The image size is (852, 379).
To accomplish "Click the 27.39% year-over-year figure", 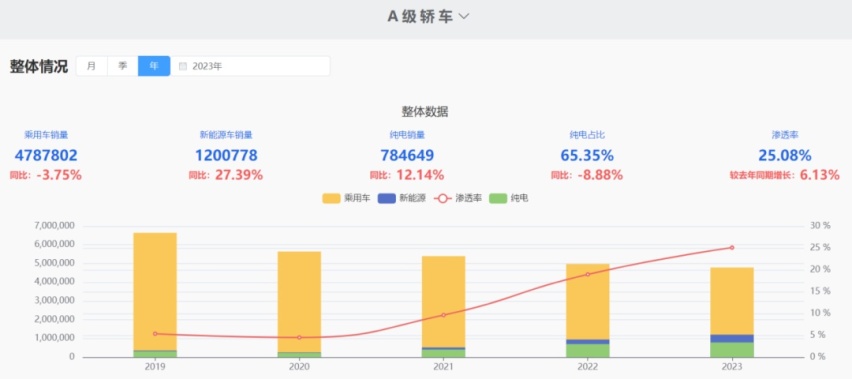I will point(239,175).
